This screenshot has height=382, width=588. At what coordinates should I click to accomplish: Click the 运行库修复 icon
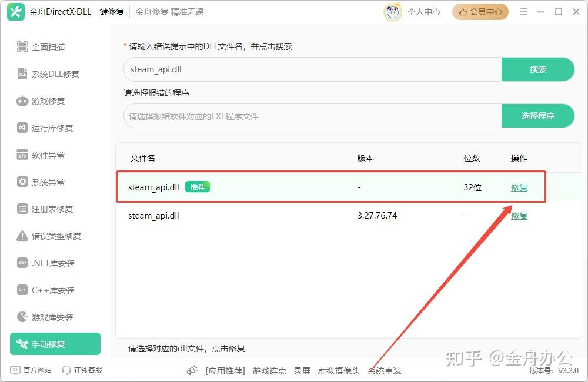[x=22, y=128]
